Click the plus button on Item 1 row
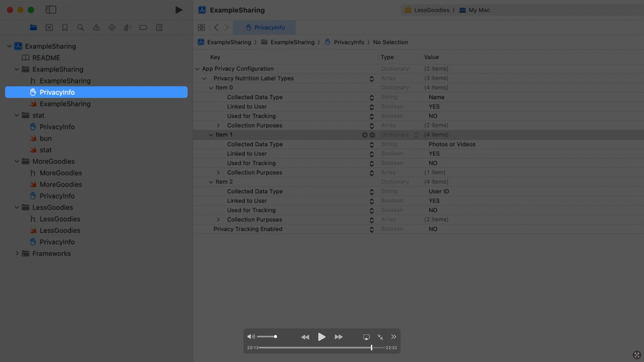 pyautogui.click(x=365, y=135)
